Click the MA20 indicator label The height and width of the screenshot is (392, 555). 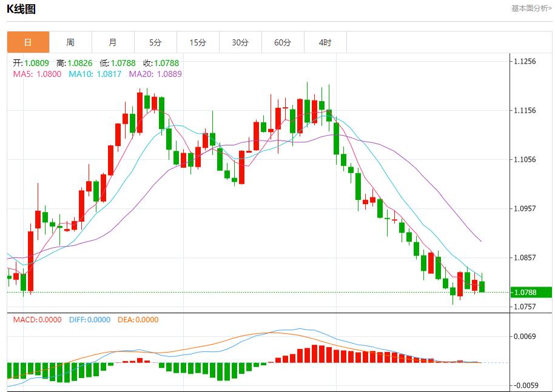[155, 74]
